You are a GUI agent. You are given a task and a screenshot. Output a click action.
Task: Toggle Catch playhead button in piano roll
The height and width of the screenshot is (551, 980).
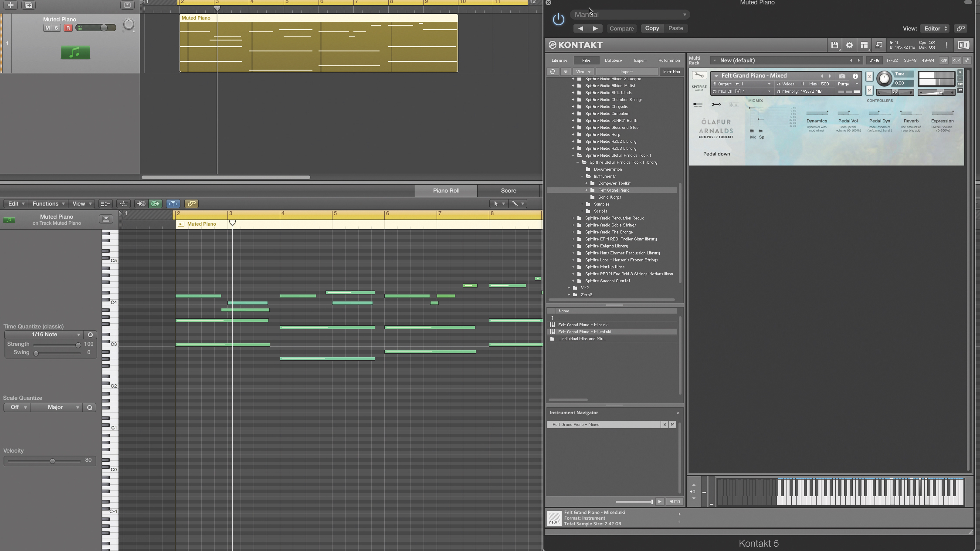click(x=173, y=203)
